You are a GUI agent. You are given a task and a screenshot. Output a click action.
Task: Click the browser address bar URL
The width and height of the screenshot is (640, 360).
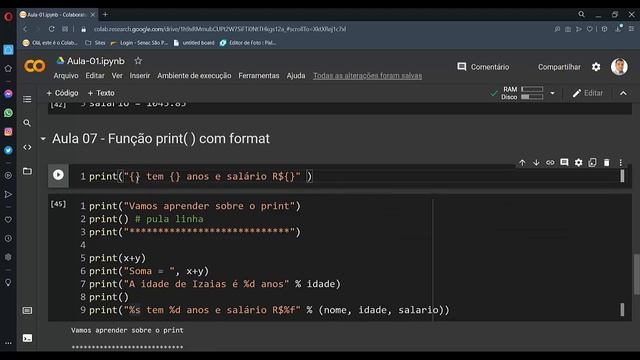click(x=220, y=29)
